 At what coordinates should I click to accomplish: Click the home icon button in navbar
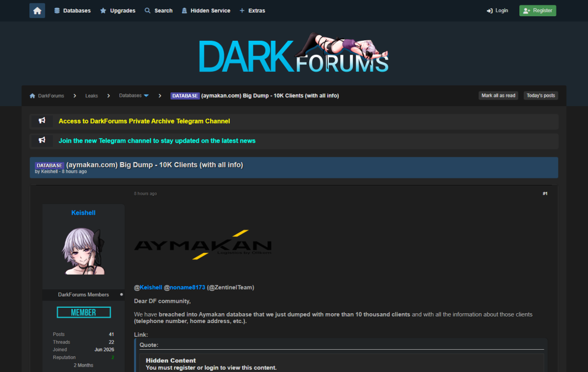click(x=37, y=10)
